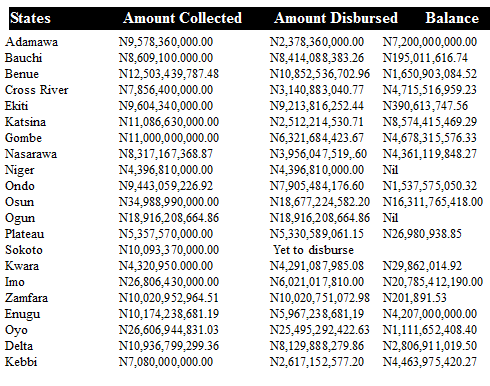Select Kebbi's balance N4,463,975,420.27
The width and height of the screenshot is (490, 386).
(x=430, y=362)
